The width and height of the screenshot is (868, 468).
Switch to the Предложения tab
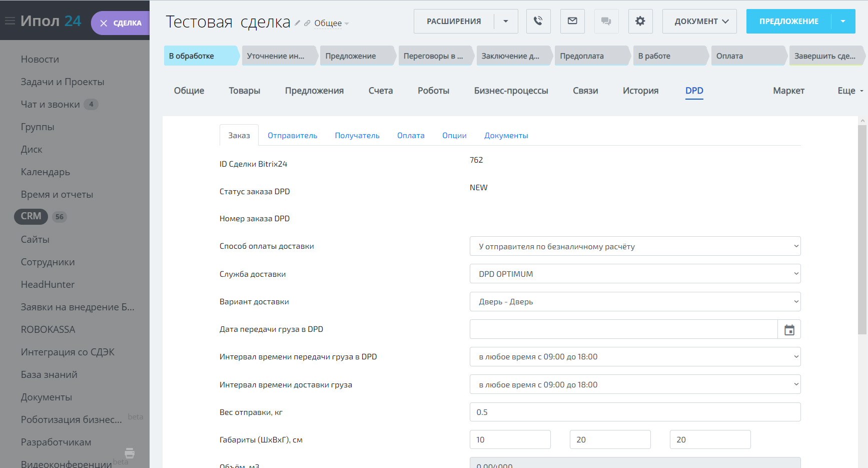[x=314, y=91]
